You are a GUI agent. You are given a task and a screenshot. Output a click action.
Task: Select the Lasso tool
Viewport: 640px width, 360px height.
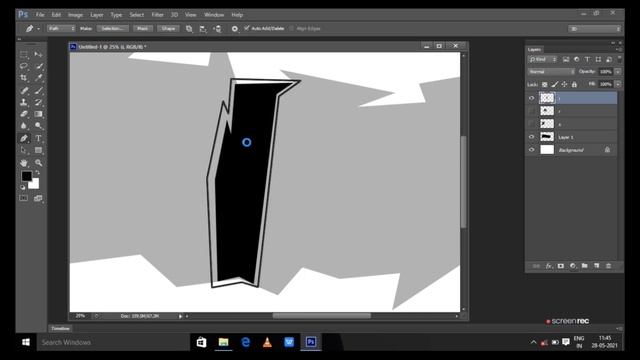coord(24,66)
